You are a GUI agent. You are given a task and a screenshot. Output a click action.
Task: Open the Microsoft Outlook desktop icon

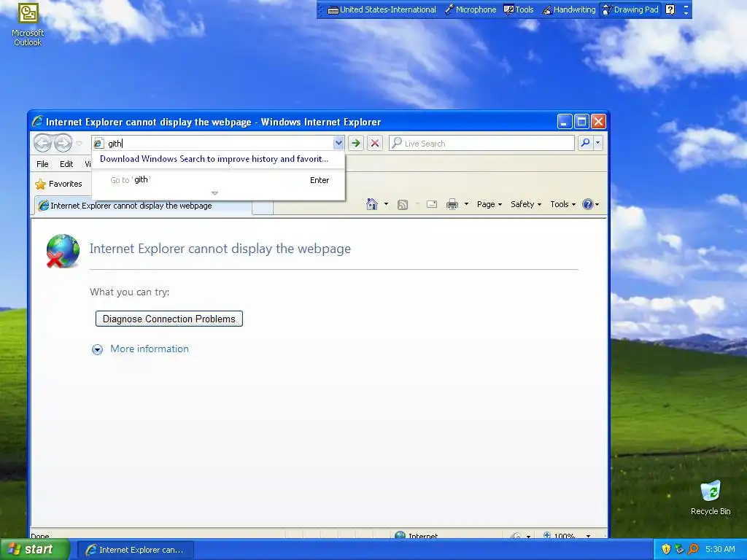point(28,24)
